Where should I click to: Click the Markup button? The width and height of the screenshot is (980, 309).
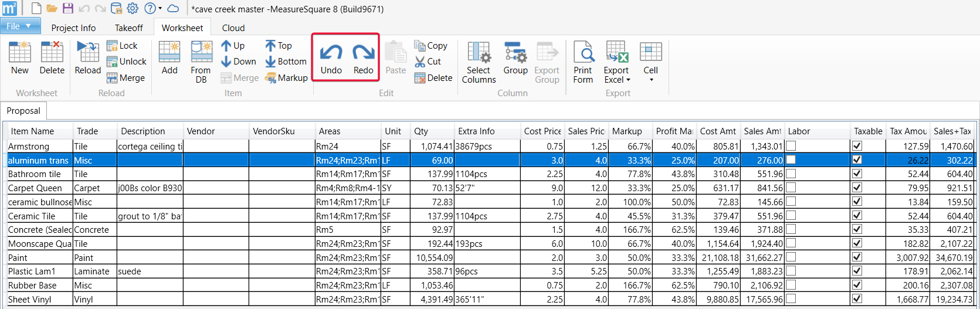coord(286,78)
